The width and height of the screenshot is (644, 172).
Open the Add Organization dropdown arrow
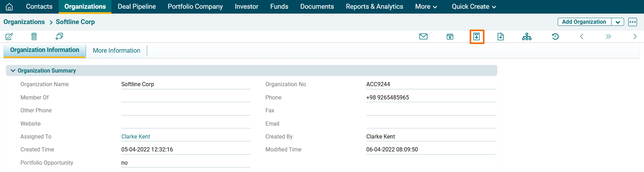(617, 22)
